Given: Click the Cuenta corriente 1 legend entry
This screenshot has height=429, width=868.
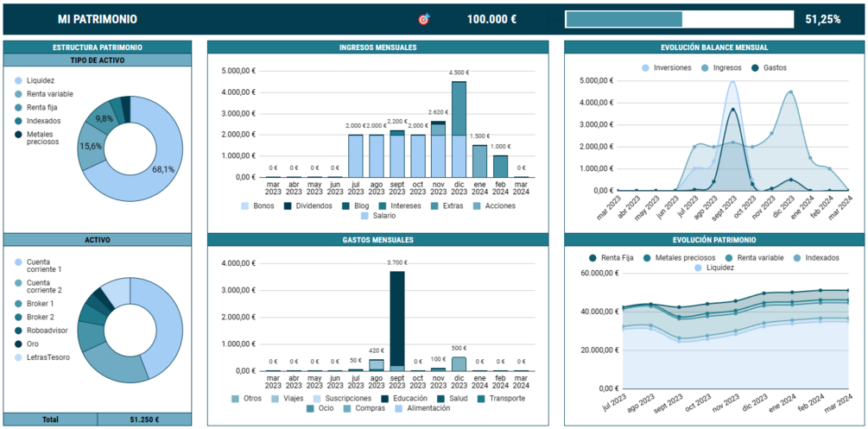Looking at the screenshot, I should point(38,266).
